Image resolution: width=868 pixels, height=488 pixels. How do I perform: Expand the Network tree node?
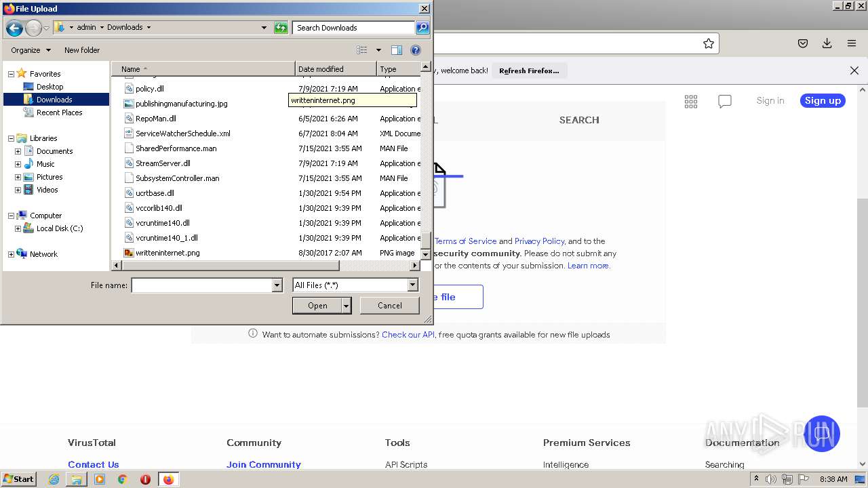11,254
